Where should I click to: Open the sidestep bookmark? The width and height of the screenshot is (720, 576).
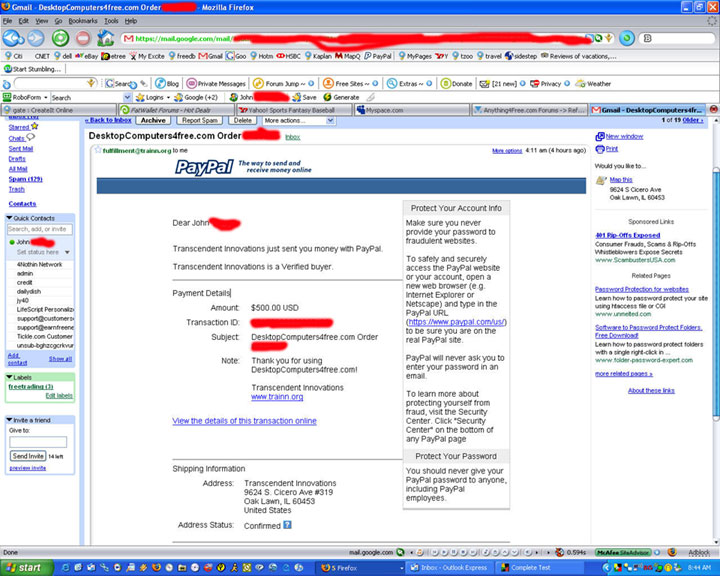click(x=521, y=56)
